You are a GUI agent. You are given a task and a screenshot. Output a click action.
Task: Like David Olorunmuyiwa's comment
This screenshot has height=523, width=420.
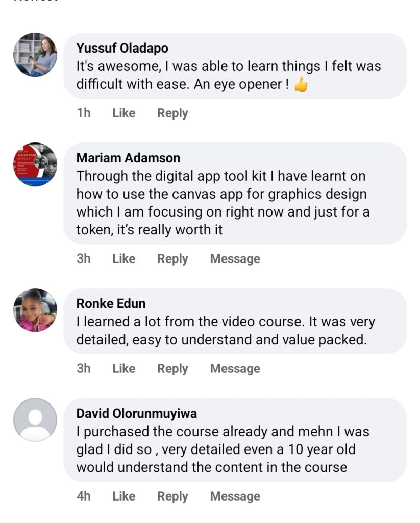click(x=123, y=496)
